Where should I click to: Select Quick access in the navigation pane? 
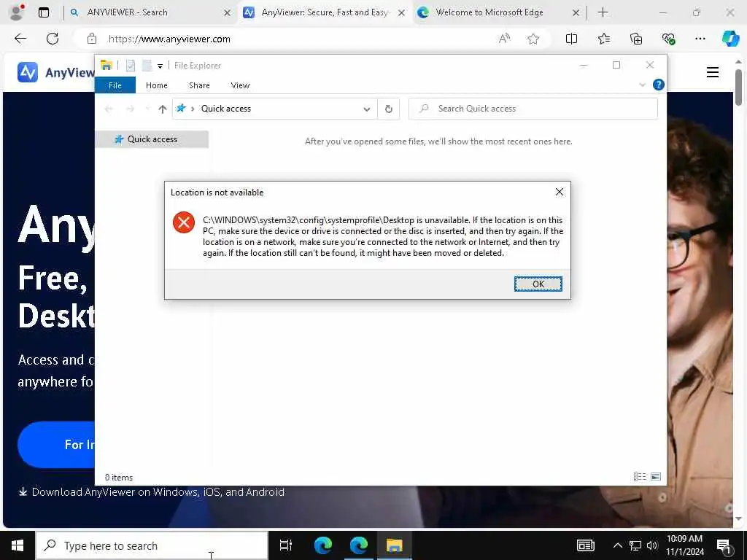(x=152, y=139)
